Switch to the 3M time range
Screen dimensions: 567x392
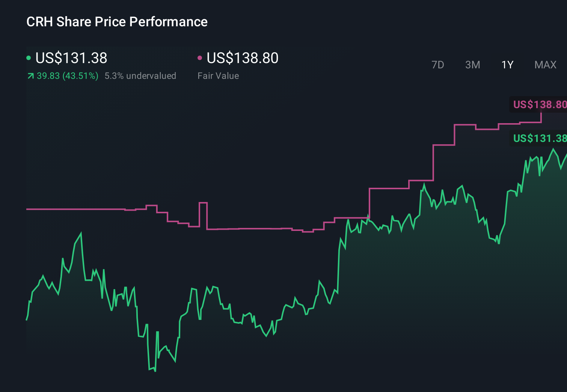pyautogui.click(x=472, y=65)
